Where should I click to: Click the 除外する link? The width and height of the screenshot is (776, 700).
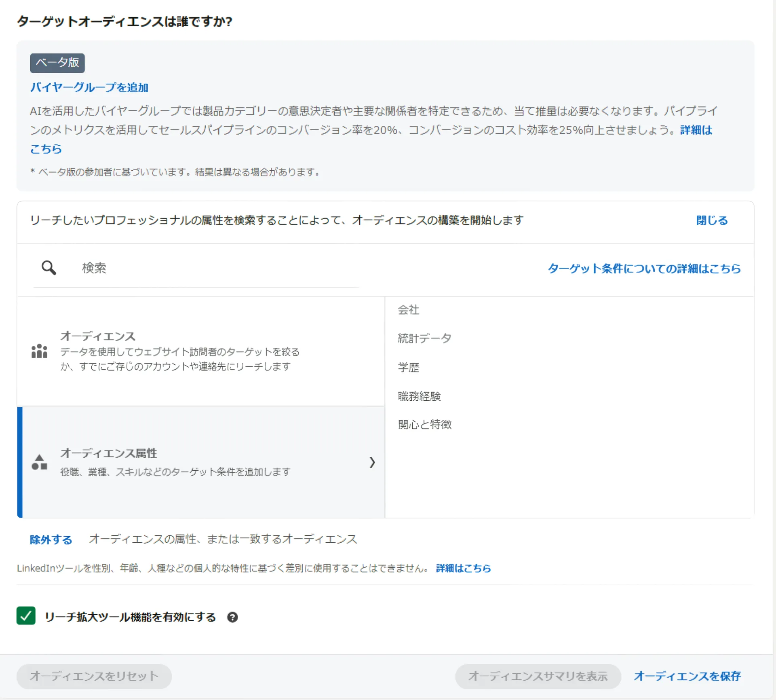click(x=51, y=539)
